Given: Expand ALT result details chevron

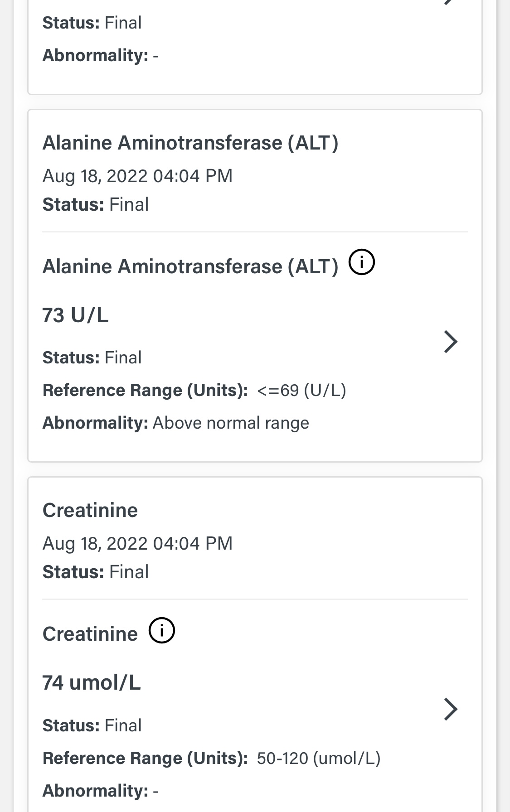Looking at the screenshot, I should pyautogui.click(x=450, y=342).
